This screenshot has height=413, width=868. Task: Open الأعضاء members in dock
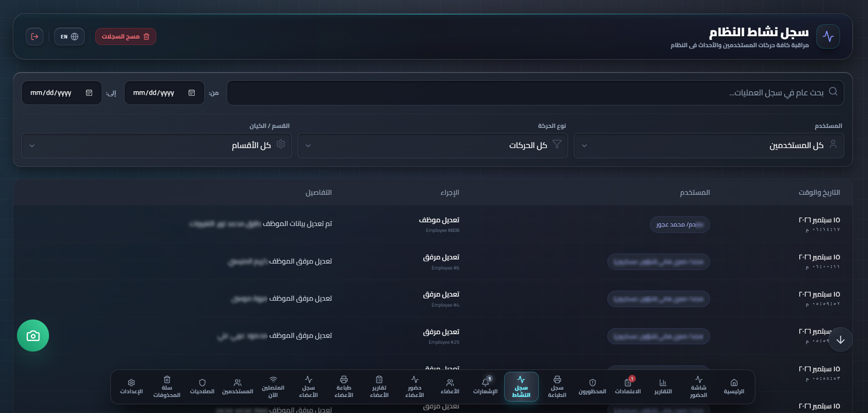450,387
